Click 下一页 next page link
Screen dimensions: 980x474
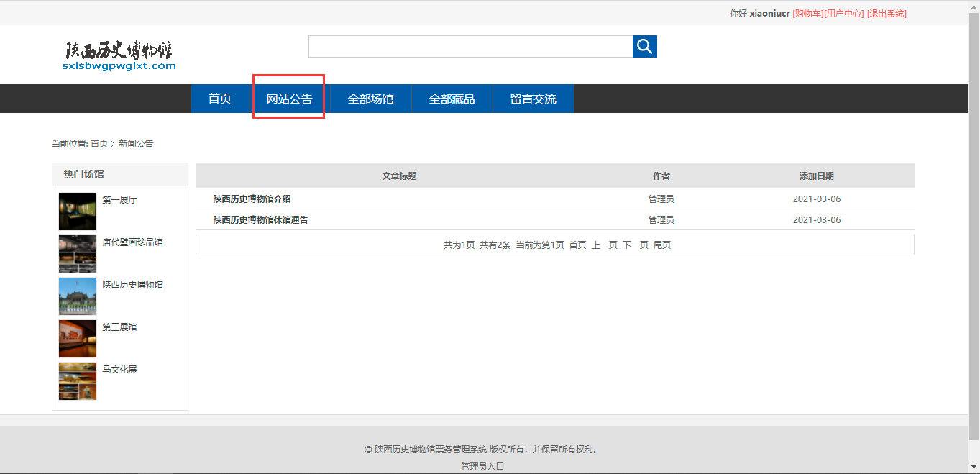tap(636, 245)
